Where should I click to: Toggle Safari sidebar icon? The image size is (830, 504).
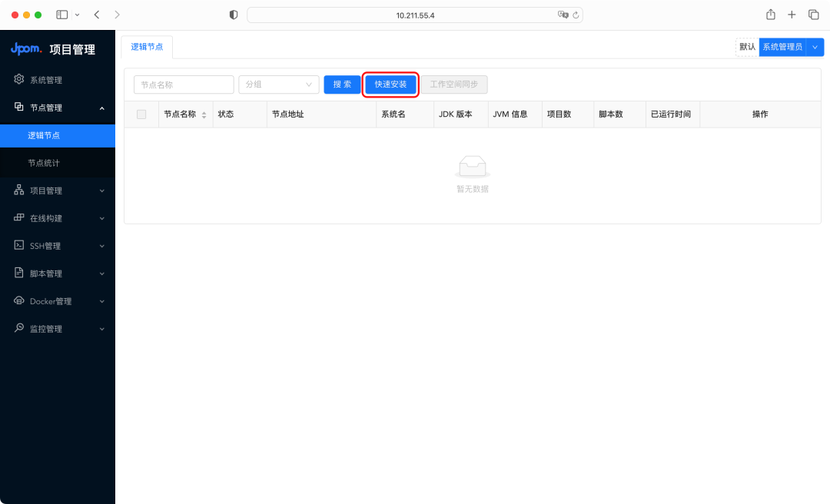[x=62, y=15]
